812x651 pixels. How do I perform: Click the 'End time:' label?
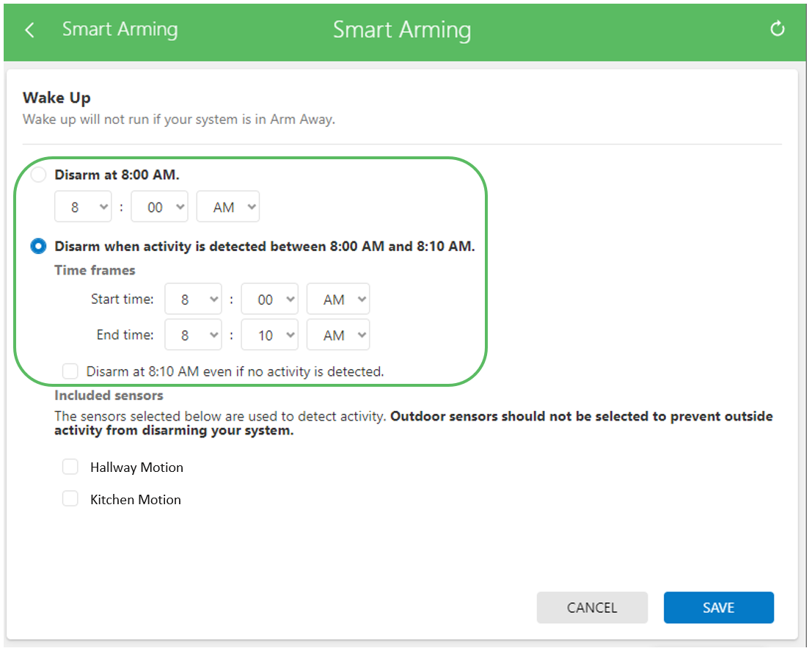(x=125, y=335)
